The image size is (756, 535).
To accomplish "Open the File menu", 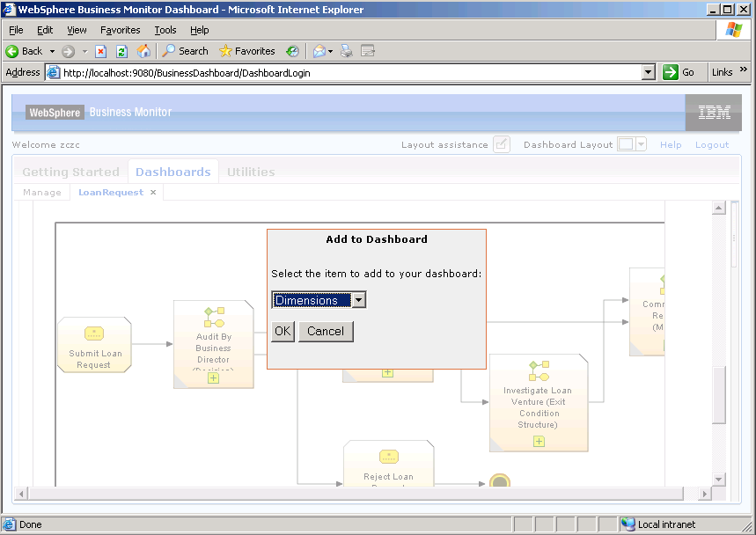I will coord(16,30).
